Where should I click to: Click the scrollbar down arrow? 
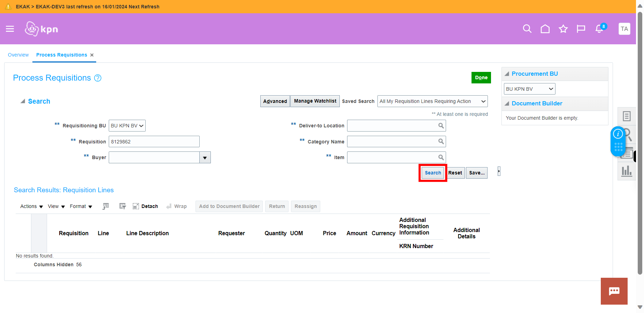[x=640, y=307]
